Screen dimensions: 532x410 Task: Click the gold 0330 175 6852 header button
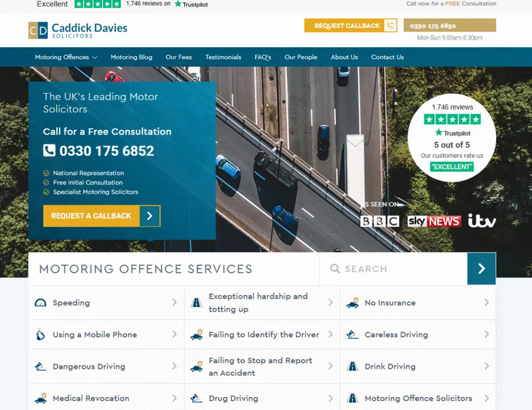[449, 25]
